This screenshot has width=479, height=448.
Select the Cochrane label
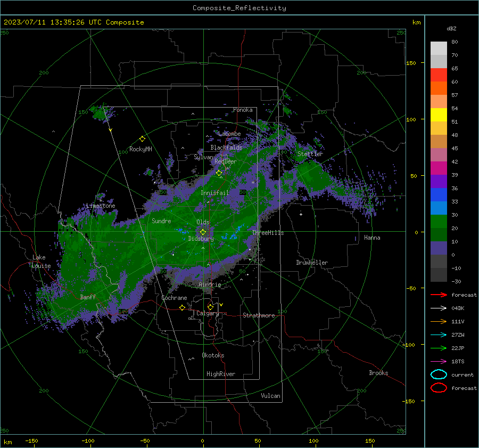click(x=174, y=298)
